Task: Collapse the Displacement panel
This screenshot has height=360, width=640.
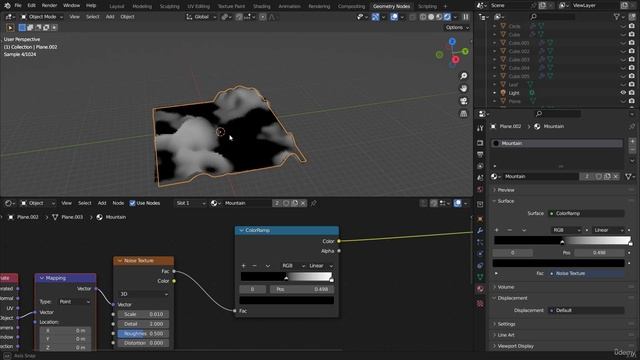Action: [512, 298]
